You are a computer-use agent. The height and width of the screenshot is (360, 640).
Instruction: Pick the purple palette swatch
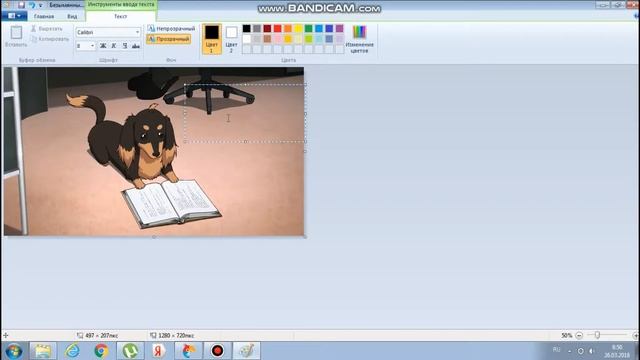click(x=340, y=28)
